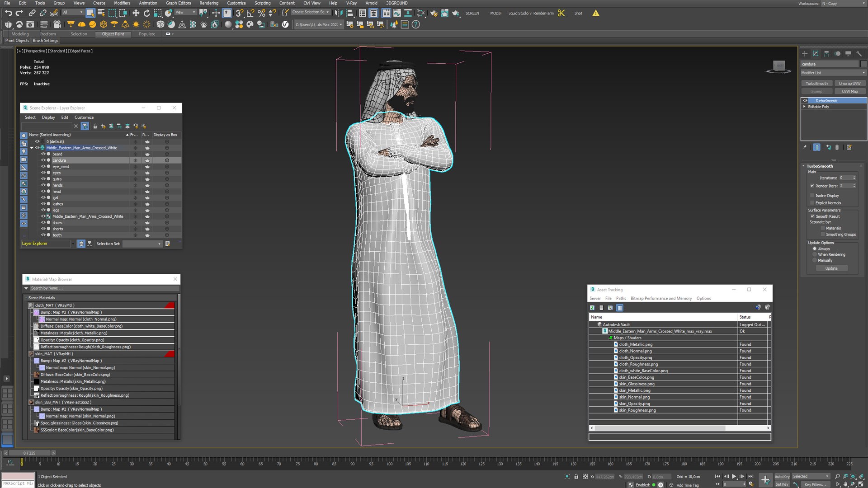Collapse the Middle_Eastern_Man layer tree
Screen dimensions: 868x488
[32, 148]
